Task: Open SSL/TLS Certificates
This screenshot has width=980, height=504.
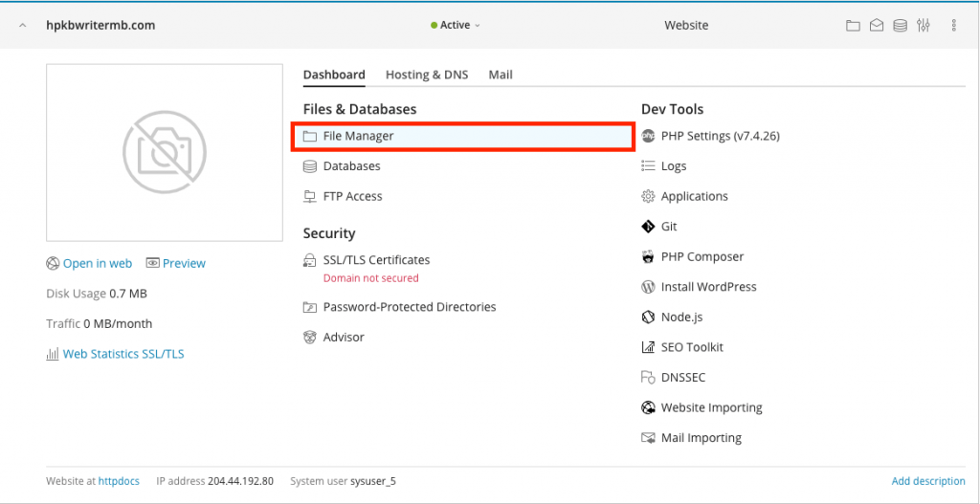Action: pyautogui.click(x=376, y=260)
